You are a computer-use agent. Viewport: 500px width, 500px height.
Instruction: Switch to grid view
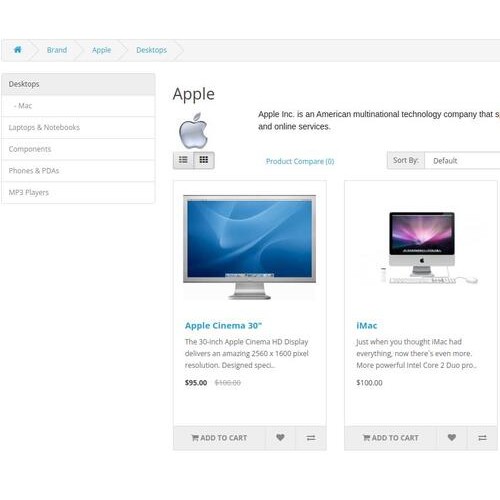(204, 160)
